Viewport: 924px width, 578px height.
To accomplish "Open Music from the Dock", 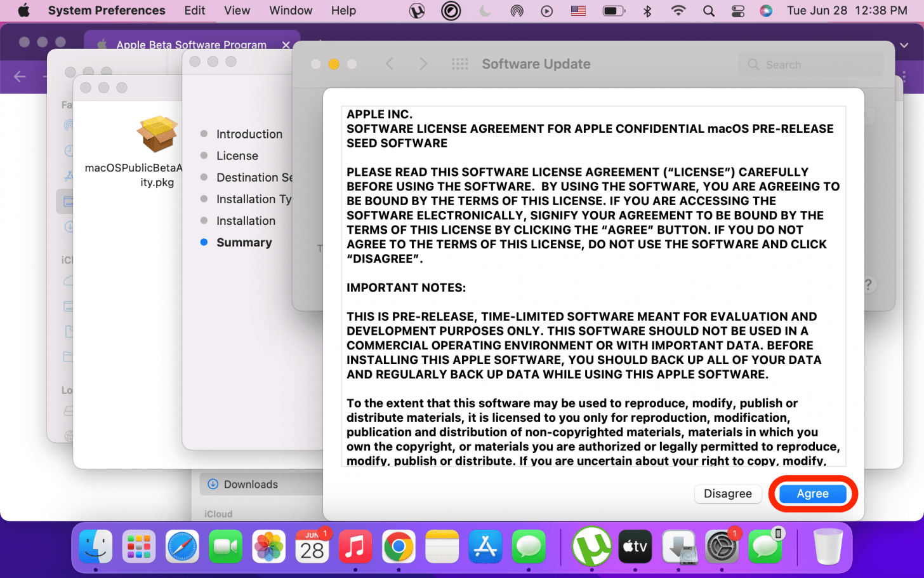I will 355,547.
